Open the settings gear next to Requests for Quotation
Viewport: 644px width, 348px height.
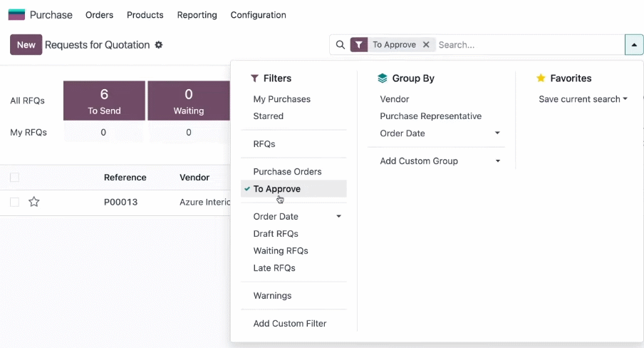(159, 45)
